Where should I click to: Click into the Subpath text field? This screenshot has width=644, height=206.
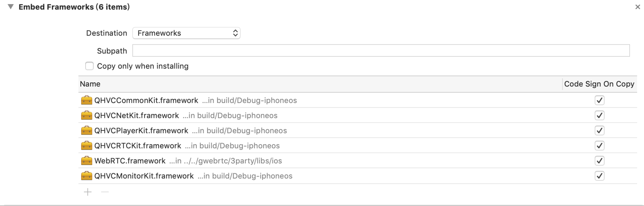(381, 51)
